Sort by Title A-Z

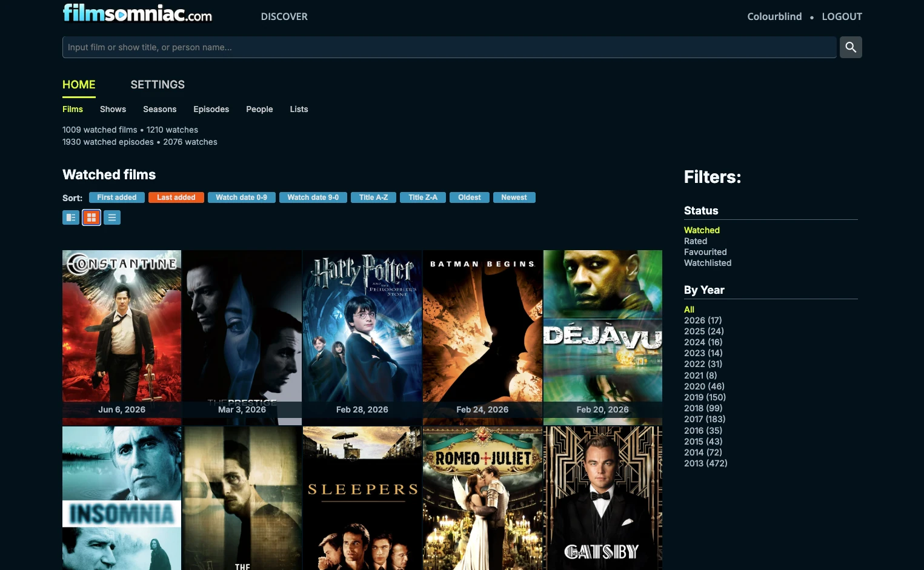[374, 197]
